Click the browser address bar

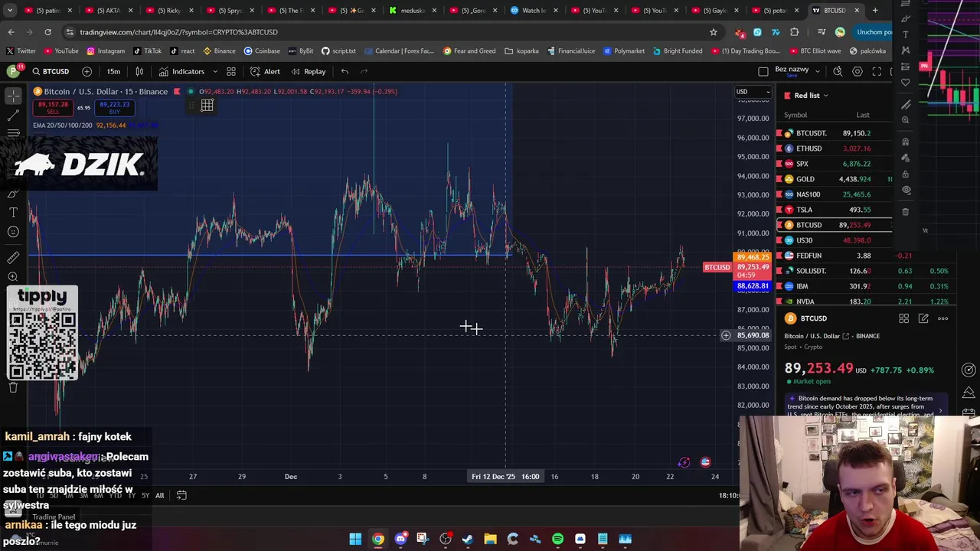coord(389,32)
